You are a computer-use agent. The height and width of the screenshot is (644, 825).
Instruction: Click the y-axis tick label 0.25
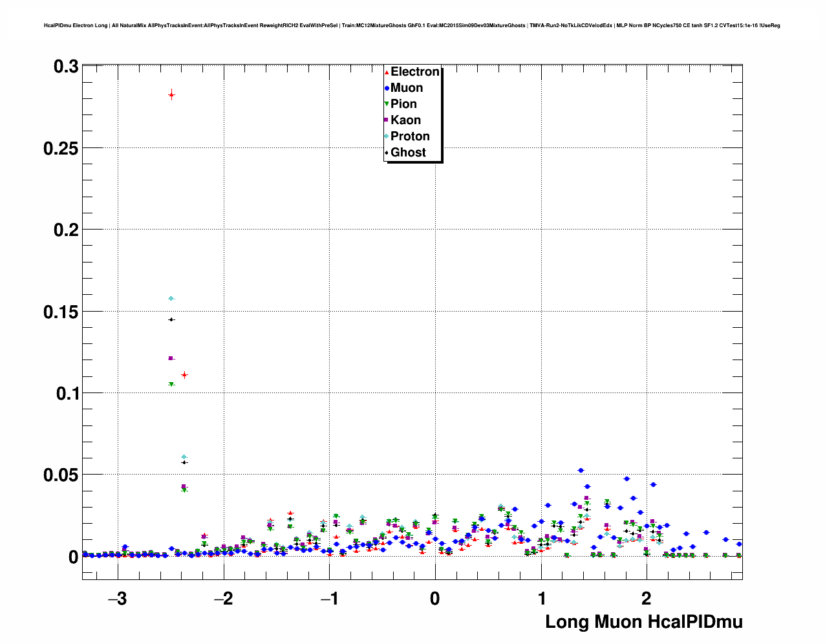[61, 149]
